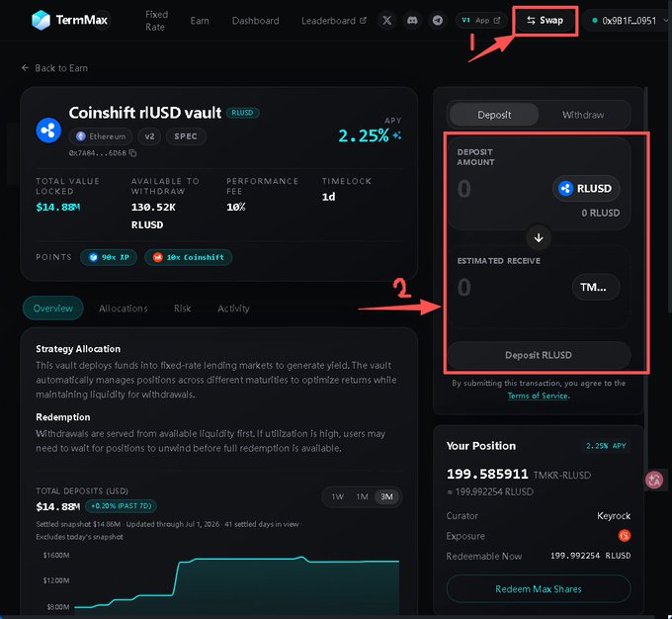Click the 90x XP points badge
This screenshot has width=672, height=619.
pos(109,257)
